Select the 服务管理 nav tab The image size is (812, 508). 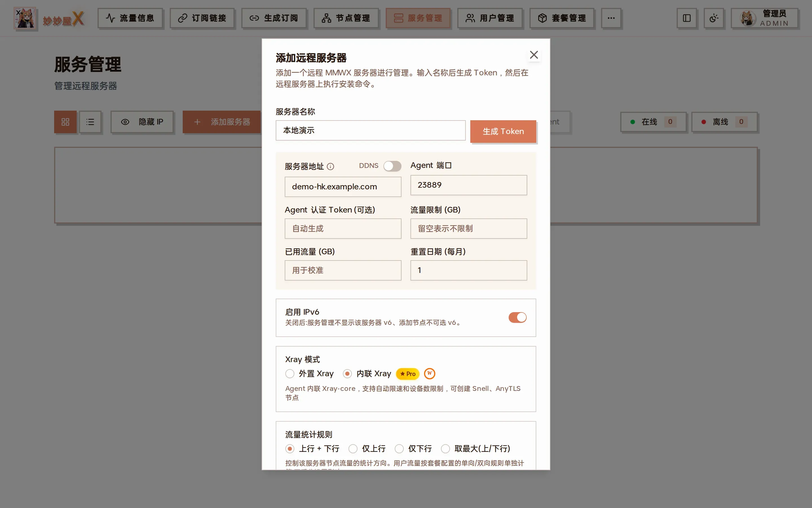418,18
